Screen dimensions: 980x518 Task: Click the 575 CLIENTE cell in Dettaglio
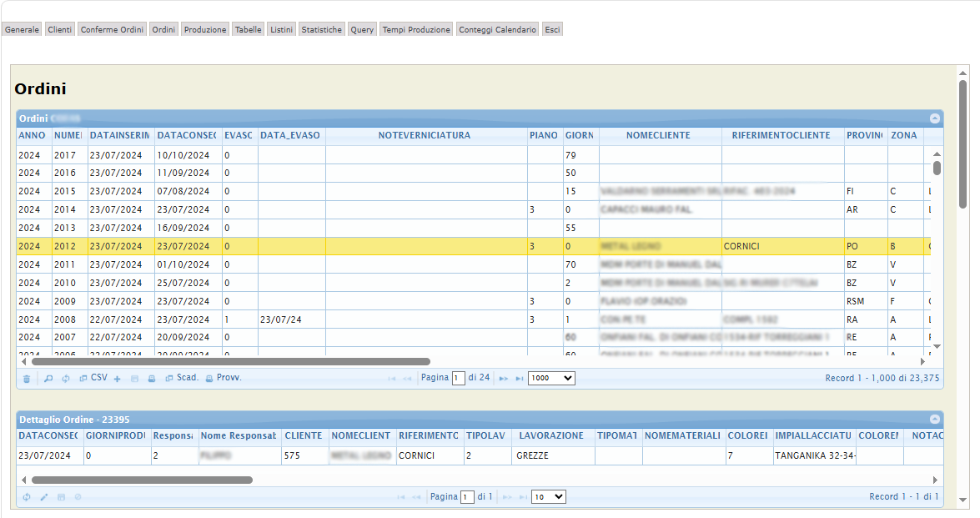pos(305,455)
